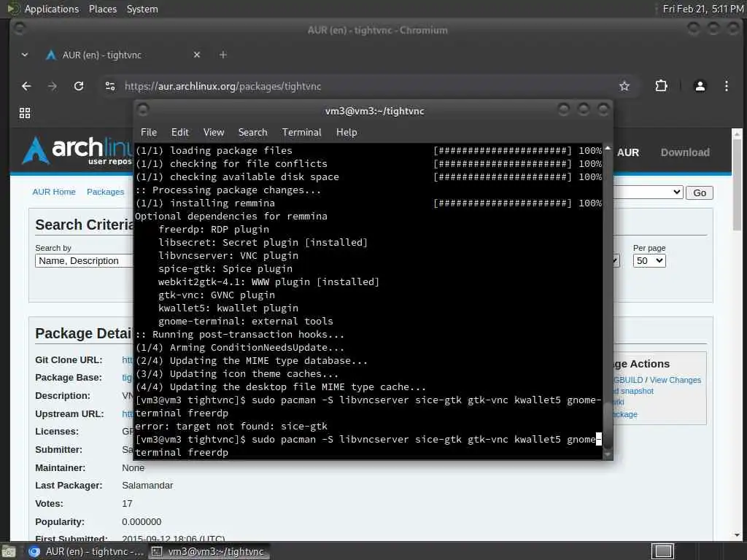Click the 'Search Criteria' heading

85,225
